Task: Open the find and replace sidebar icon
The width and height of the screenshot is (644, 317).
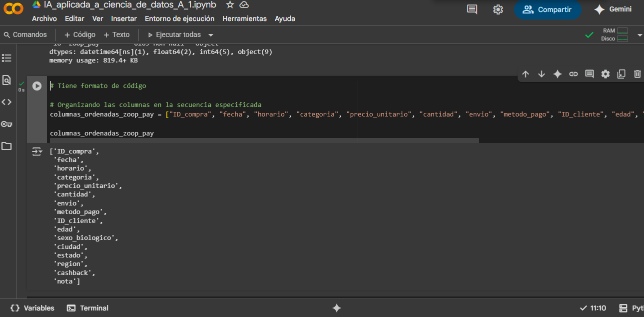Action: point(6,80)
